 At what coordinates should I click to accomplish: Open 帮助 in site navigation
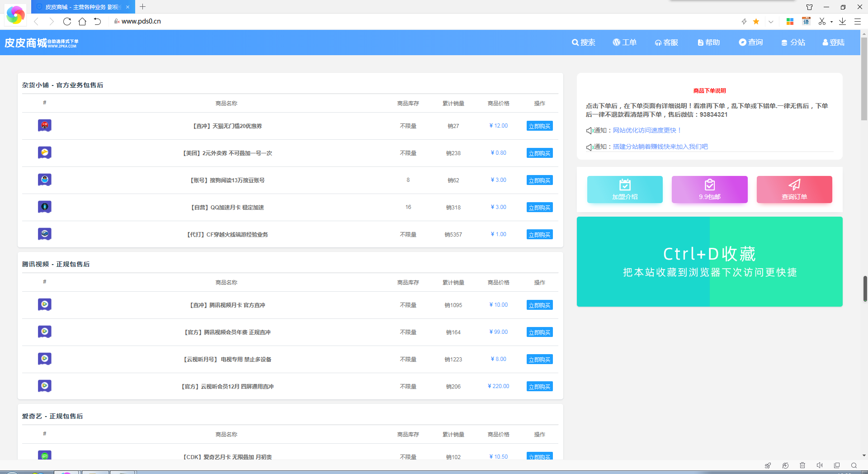tap(708, 42)
